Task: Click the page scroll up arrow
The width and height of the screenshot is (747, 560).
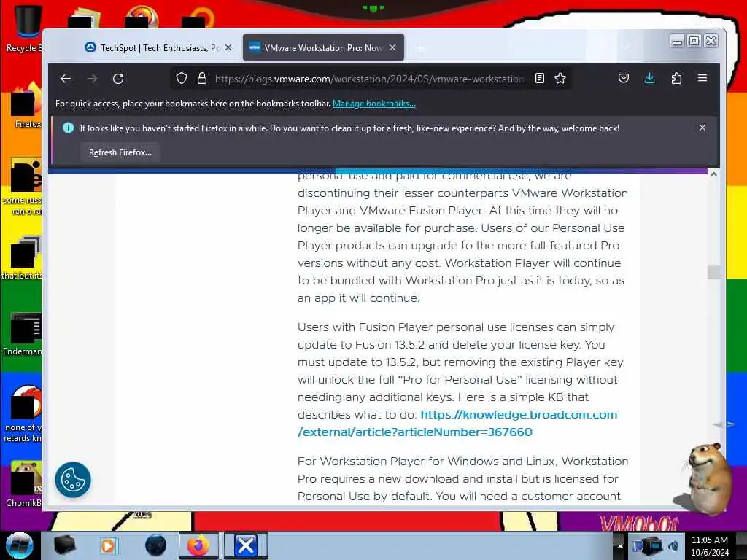Action: point(713,175)
